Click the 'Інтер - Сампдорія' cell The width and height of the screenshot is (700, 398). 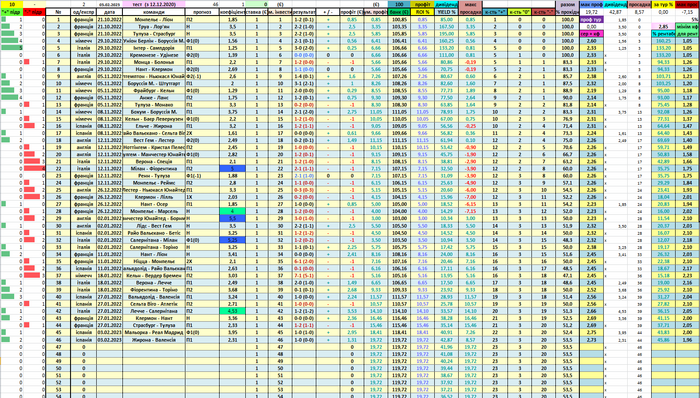point(154,48)
